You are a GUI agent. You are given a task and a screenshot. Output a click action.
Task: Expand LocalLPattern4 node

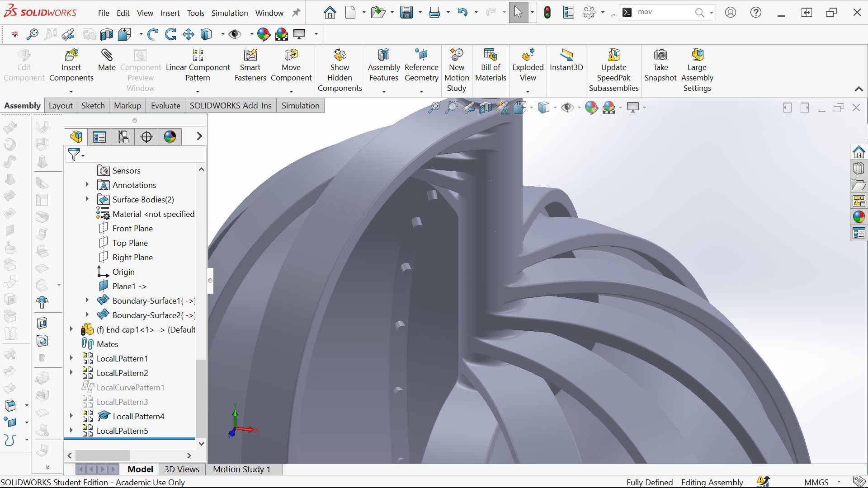click(x=71, y=416)
